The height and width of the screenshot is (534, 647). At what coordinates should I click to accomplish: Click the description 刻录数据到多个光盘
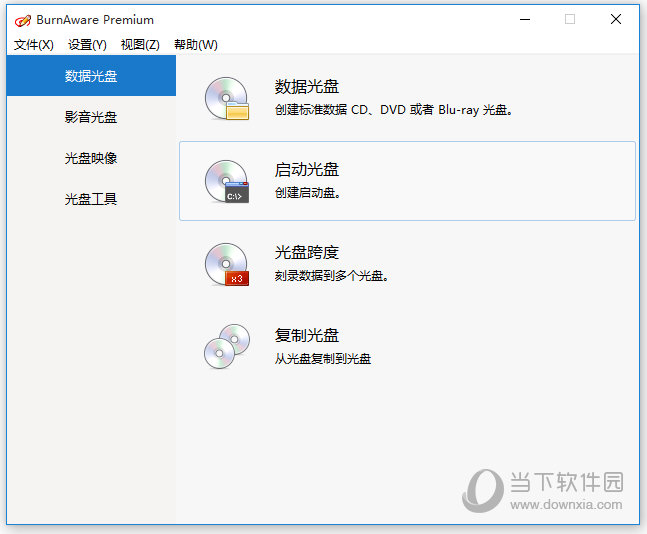[331, 276]
